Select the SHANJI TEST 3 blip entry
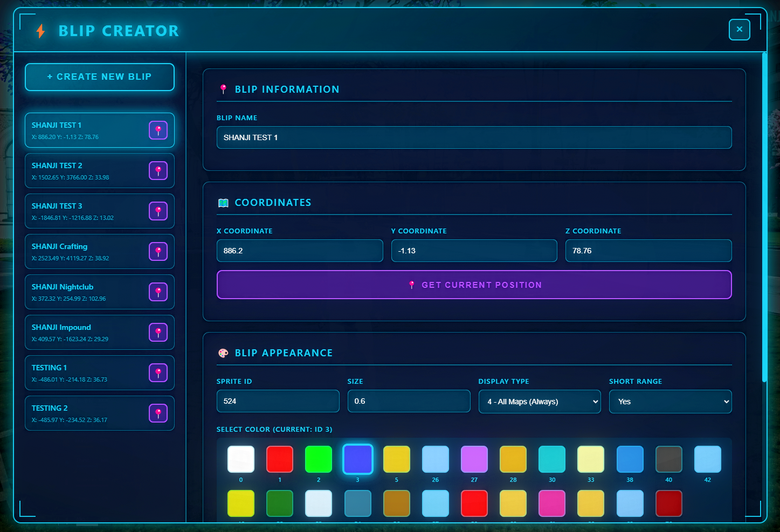 point(100,211)
